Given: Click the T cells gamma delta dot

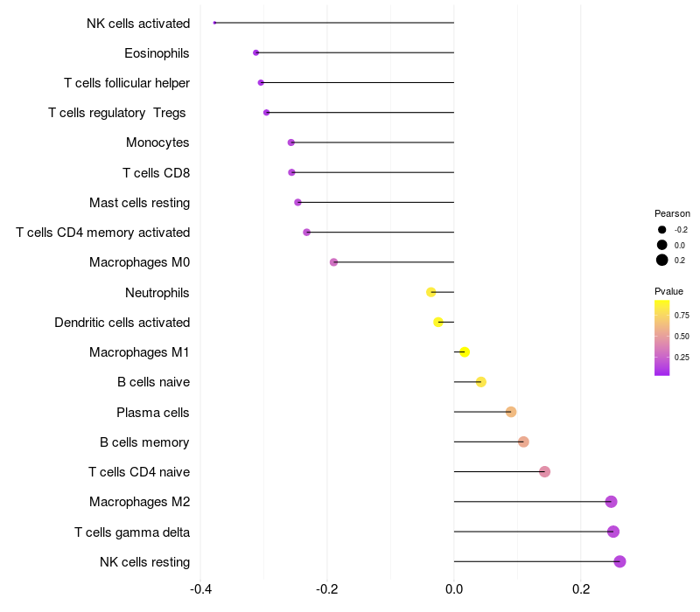Looking at the screenshot, I should coord(613,532).
